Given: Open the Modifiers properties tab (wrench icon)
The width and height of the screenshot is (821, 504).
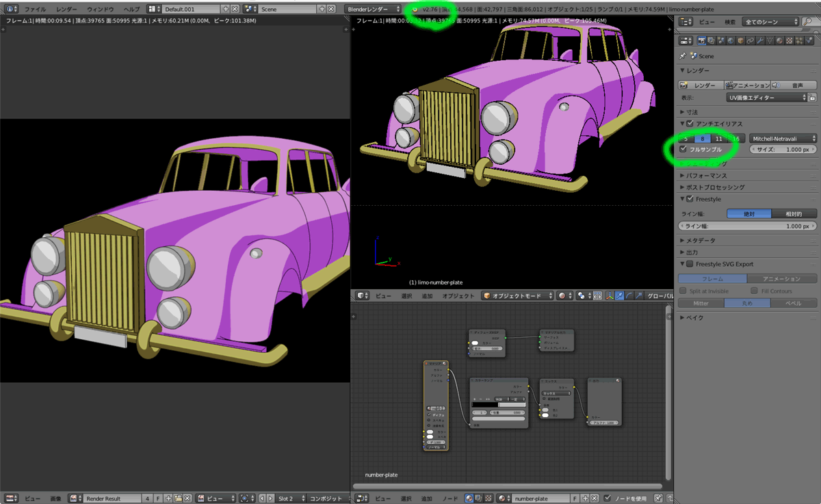Looking at the screenshot, I should click(761, 40).
